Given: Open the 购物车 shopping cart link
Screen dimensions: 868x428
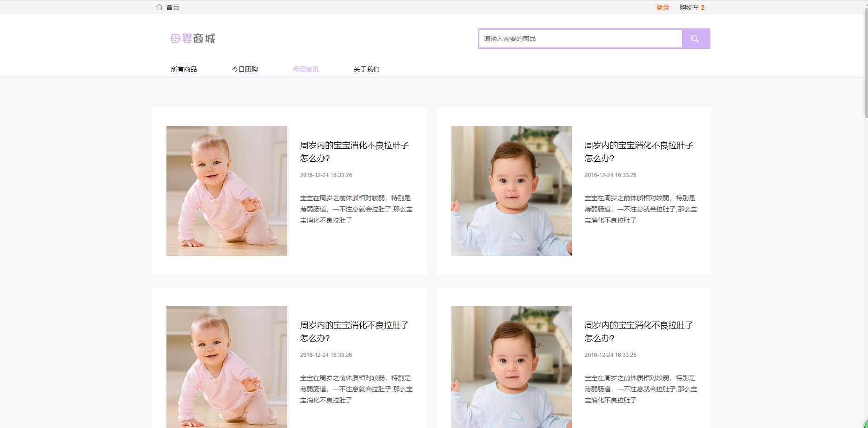Looking at the screenshot, I should pos(689,7).
